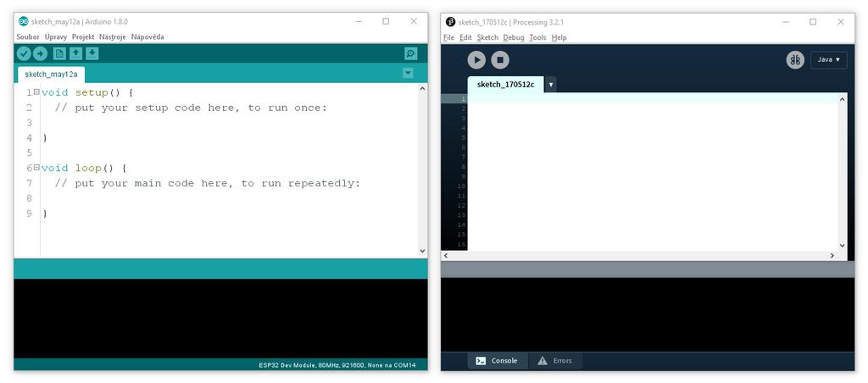Viewport: 868px width, 383px height.
Task: Open File menu in Processing
Action: pos(449,37)
